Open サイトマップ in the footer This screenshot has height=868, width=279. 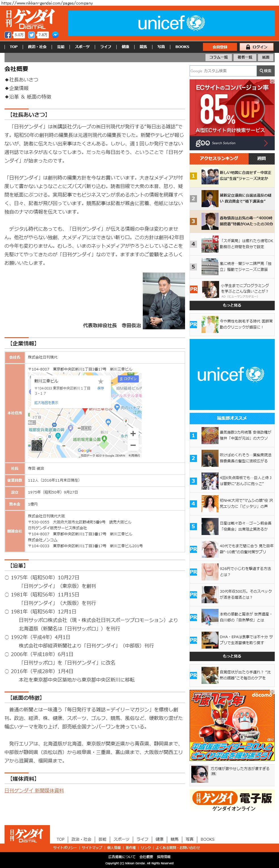[x=92, y=848]
